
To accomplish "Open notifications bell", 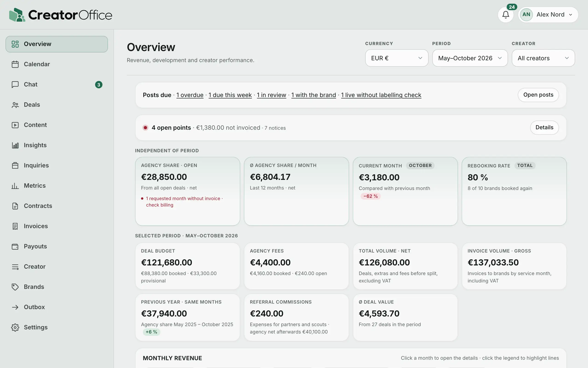I will tap(506, 15).
